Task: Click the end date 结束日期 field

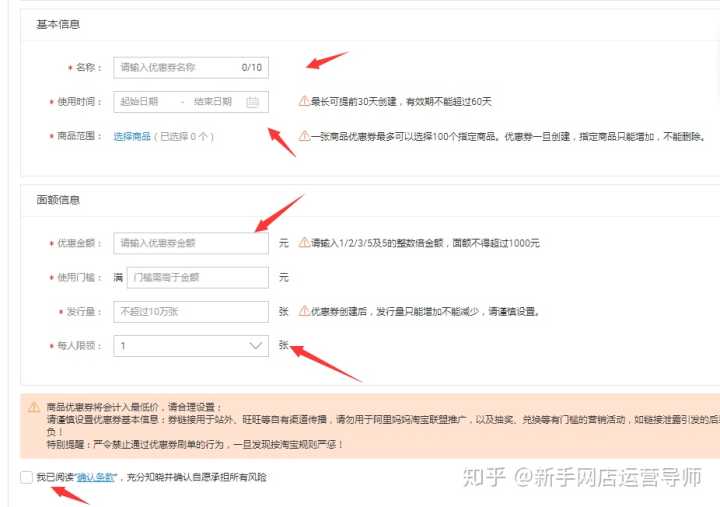Action: pyautogui.click(x=213, y=101)
